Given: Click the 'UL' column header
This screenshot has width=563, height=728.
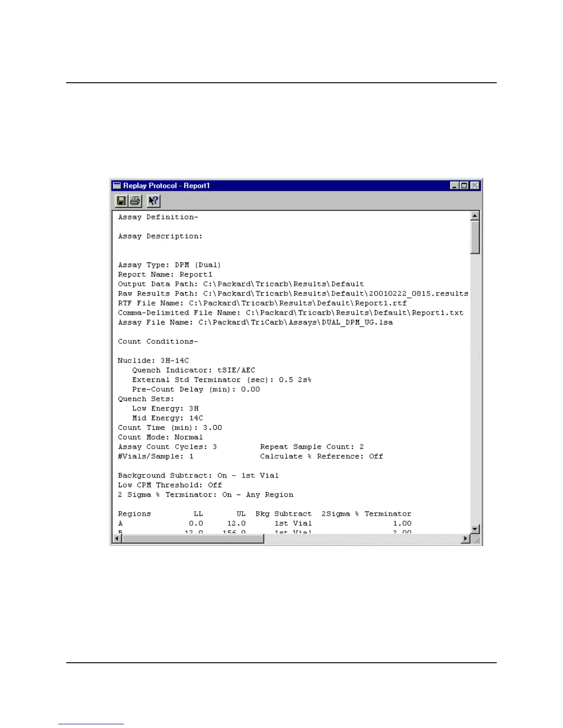Looking at the screenshot, I should pos(241,514).
